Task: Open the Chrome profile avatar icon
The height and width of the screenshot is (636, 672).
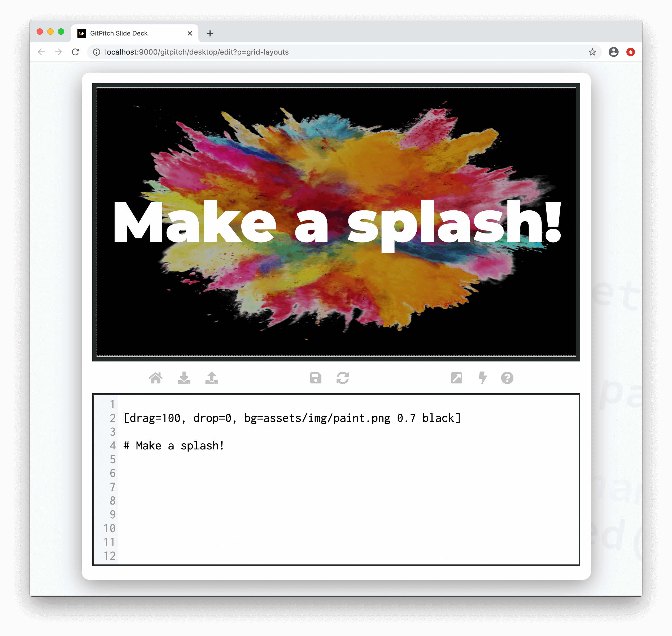Action: tap(613, 52)
